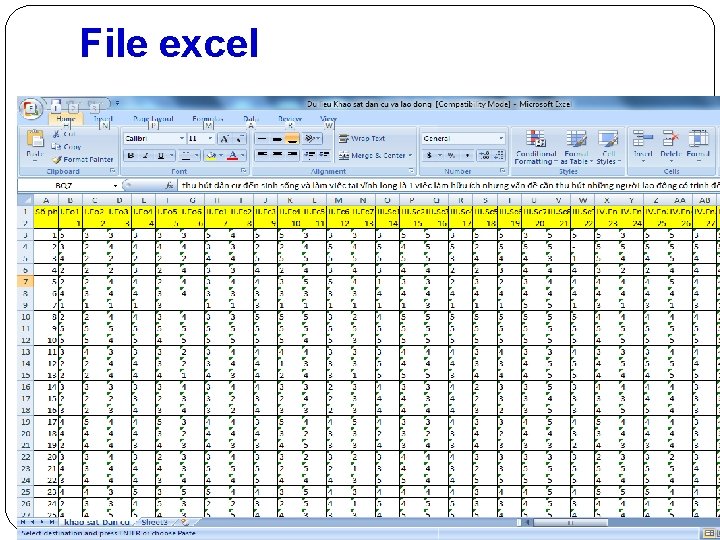Click the Cut scissors icon

click(x=56, y=134)
